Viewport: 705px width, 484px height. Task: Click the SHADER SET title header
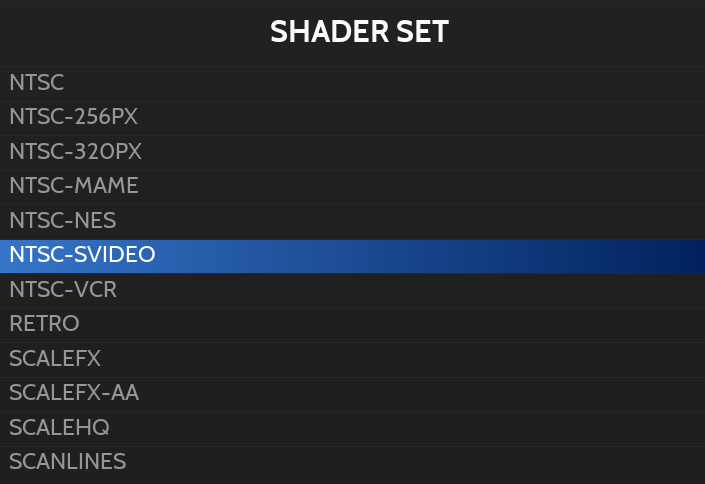tap(359, 32)
